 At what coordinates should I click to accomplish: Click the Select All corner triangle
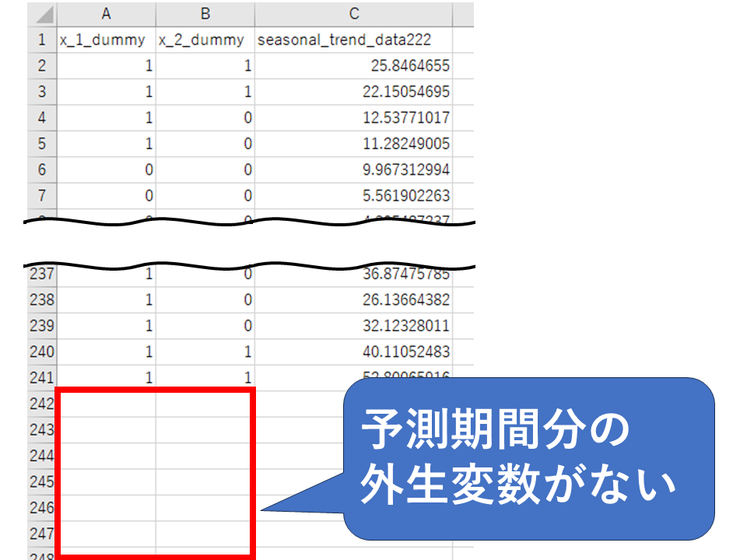click(x=42, y=15)
